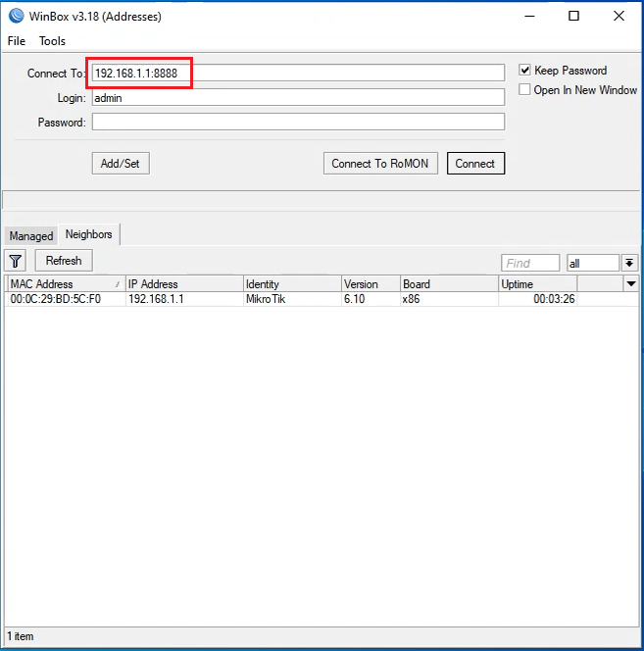Select the 'all' combo box field
Image resolution: width=644 pixels, height=651 pixels.
(x=592, y=263)
